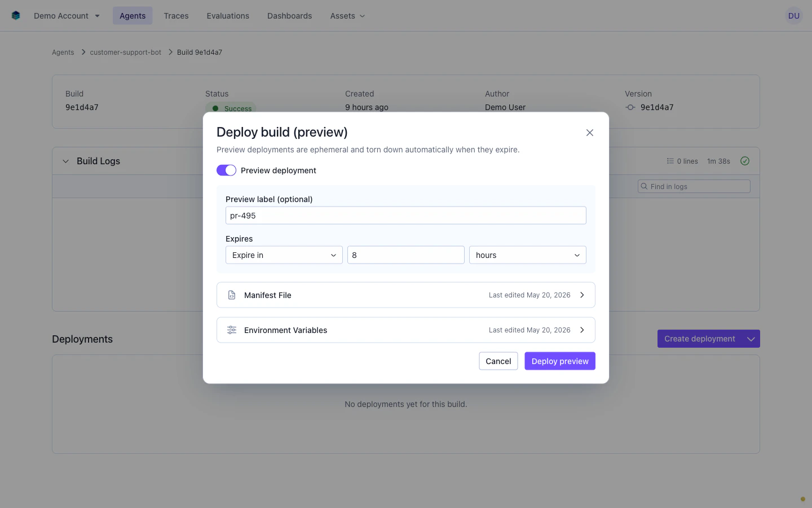
Task: Click the 9 hours ago created text
Action: pos(367,107)
